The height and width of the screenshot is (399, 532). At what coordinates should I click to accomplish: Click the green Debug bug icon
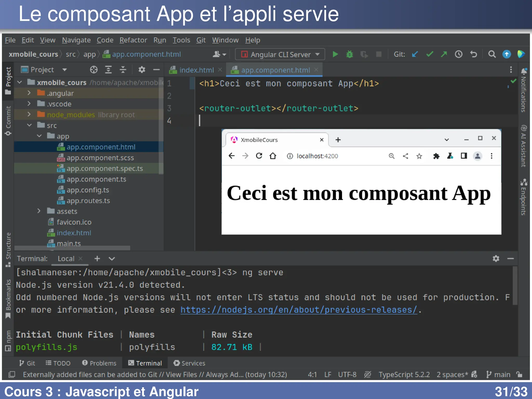350,54
